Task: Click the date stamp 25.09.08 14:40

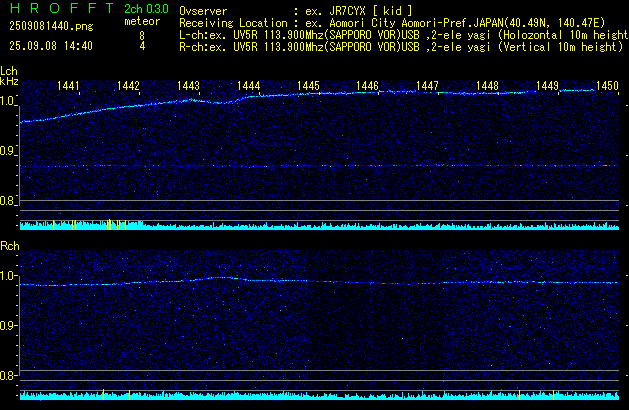Action: pyautogui.click(x=51, y=46)
